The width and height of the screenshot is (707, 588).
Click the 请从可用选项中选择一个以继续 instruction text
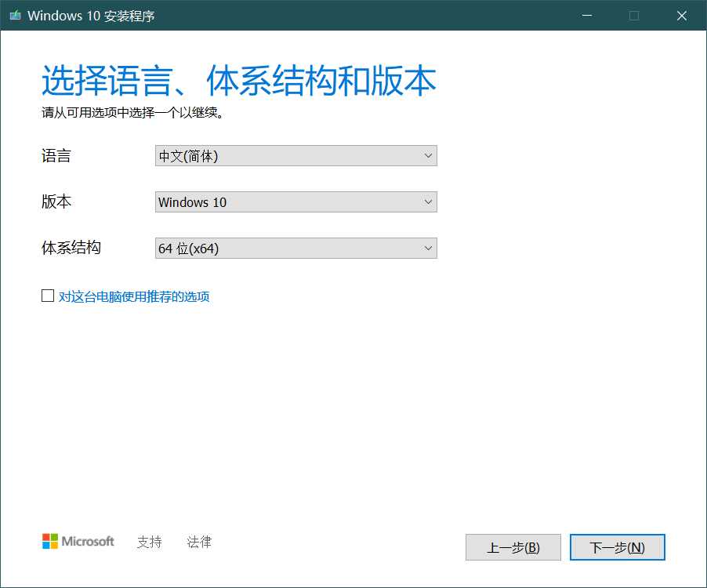[132, 112]
